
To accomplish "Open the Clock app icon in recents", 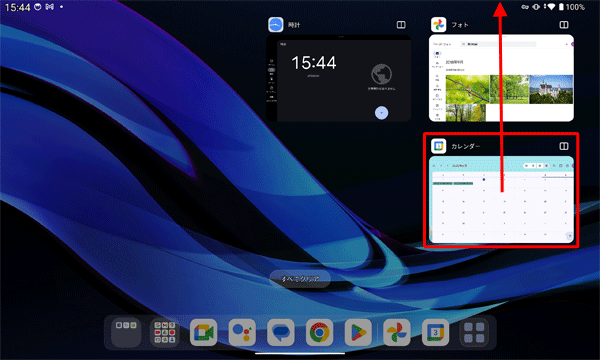I will (x=276, y=25).
